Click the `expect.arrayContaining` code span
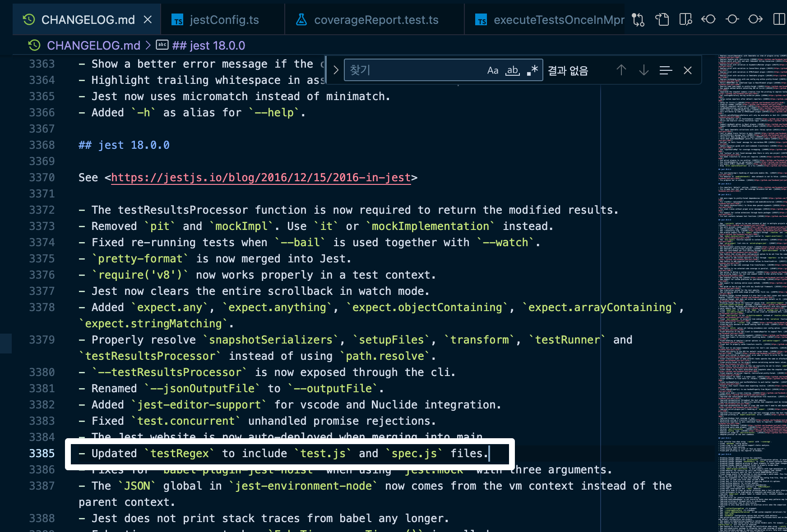 point(600,307)
